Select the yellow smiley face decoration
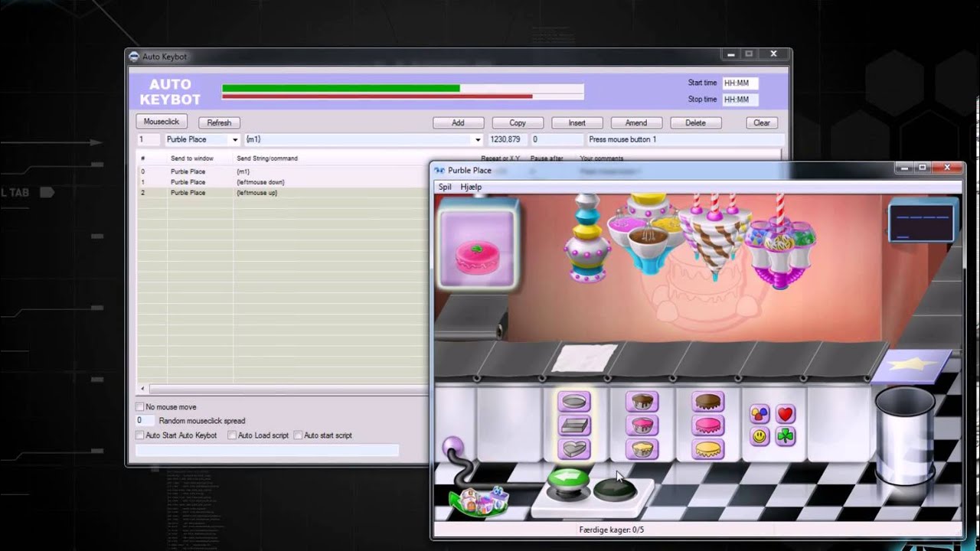The width and height of the screenshot is (980, 551). tap(759, 437)
